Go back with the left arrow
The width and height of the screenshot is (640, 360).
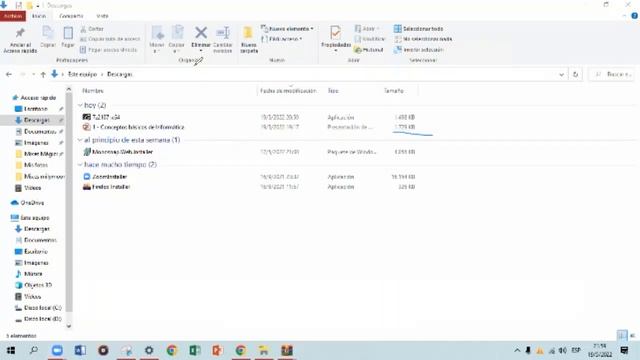9,74
